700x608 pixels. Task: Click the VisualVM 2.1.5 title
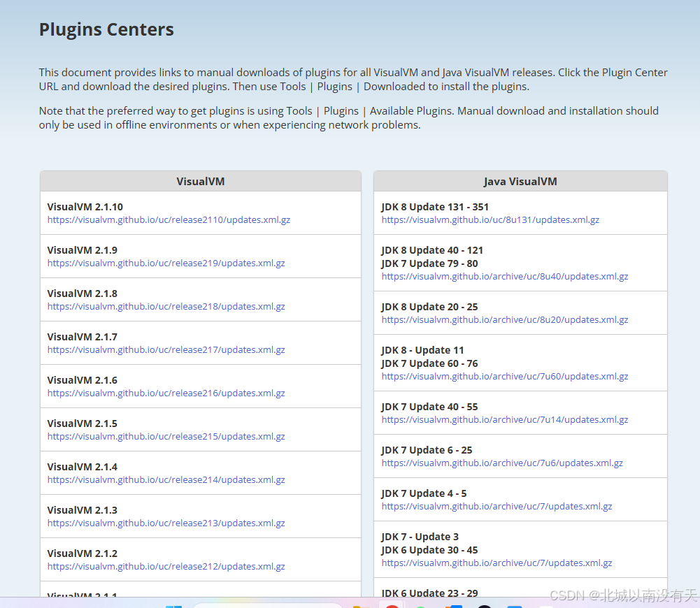[82, 424]
